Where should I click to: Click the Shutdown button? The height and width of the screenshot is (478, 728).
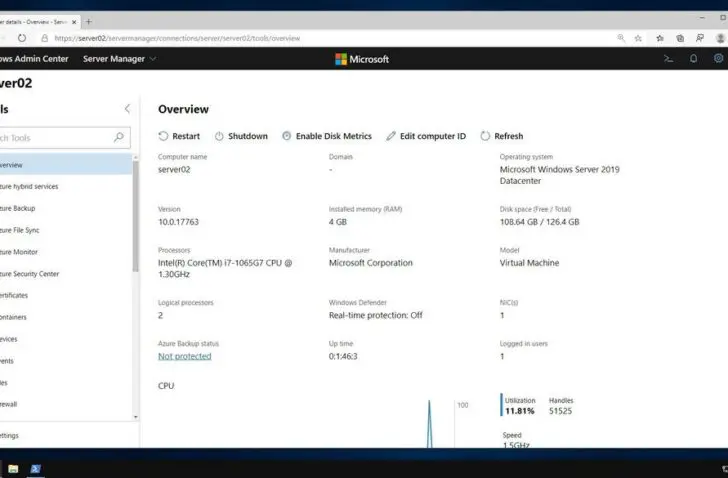(241, 136)
